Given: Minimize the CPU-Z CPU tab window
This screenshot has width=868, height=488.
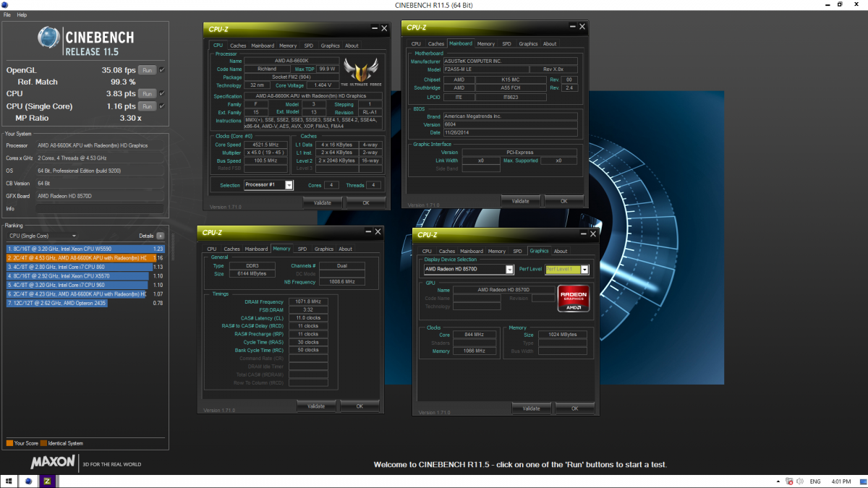Looking at the screenshot, I should click(375, 28).
